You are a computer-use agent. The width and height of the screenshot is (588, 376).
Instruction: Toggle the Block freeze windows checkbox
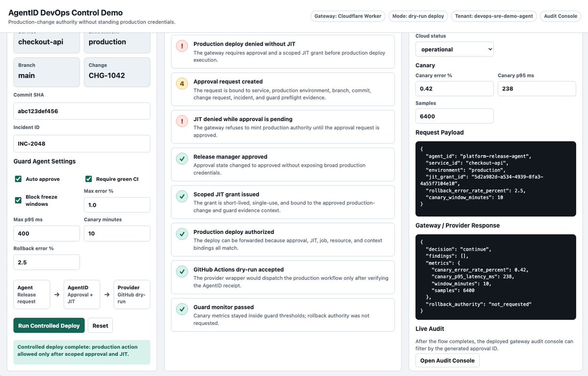click(18, 200)
